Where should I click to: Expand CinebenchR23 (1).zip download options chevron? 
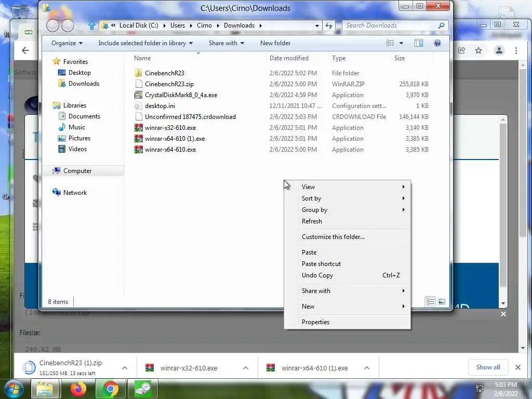coord(125,368)
